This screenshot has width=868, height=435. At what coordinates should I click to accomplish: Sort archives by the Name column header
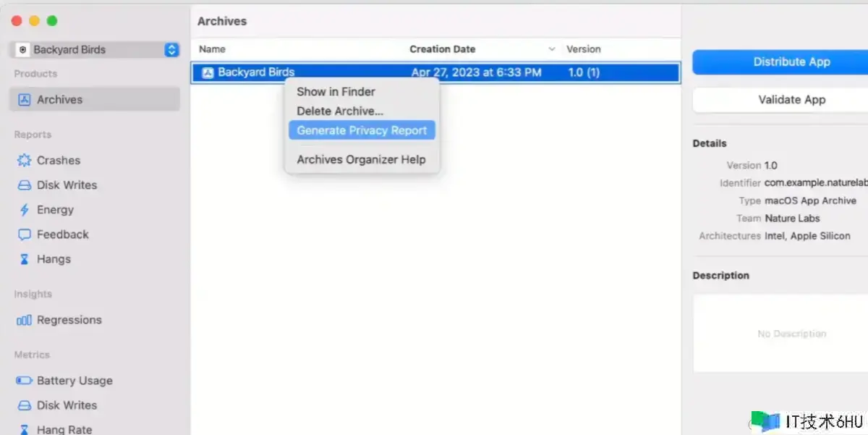click(213, 49)
